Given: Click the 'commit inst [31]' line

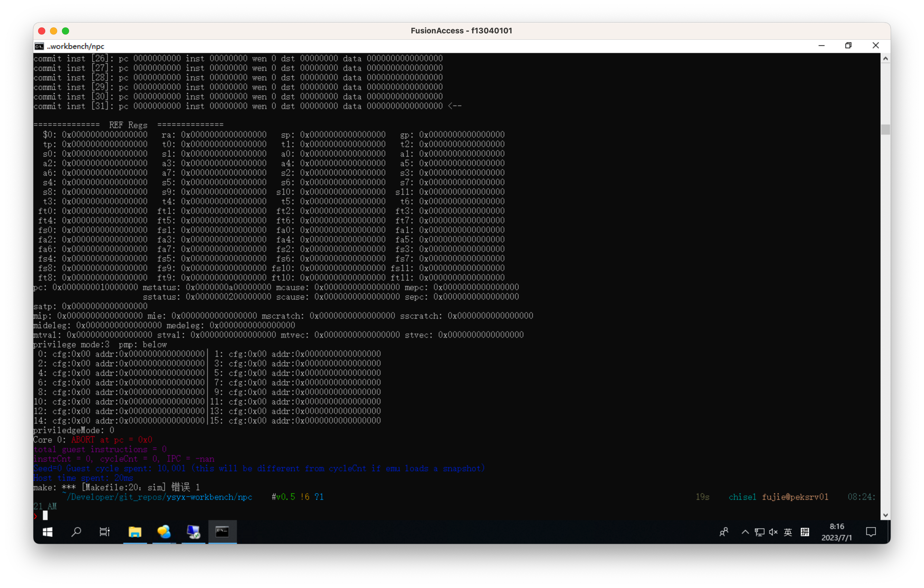Looking at the screenshot, I should 247,106.
